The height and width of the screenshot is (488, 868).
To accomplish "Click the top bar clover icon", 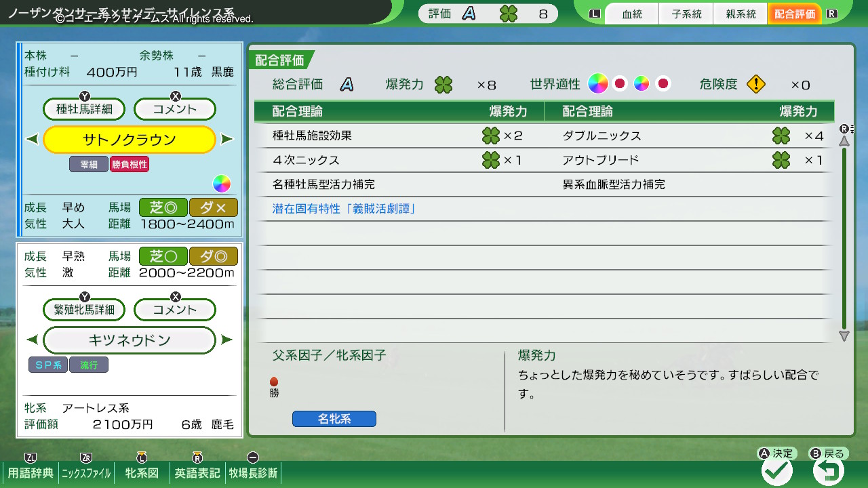I will pyautogui.click(x=508, y=14).
